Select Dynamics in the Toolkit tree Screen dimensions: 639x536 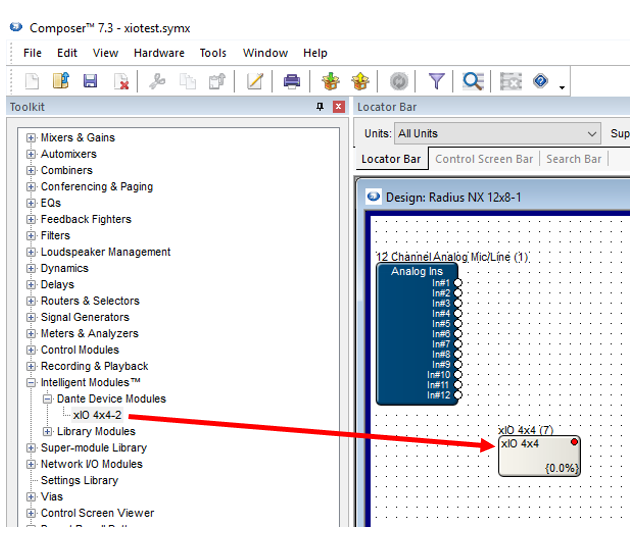pos(64,268)
